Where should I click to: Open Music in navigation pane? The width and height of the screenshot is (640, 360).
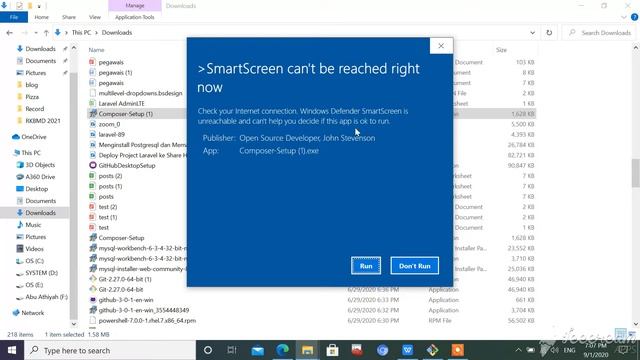pyautogui.click(x=33, y=225)
